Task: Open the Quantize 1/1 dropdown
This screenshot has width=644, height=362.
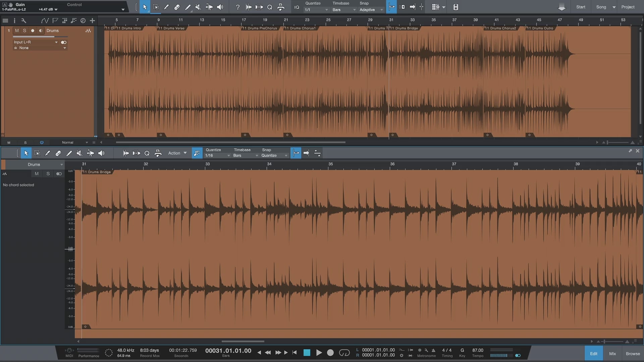Action: 316,10
